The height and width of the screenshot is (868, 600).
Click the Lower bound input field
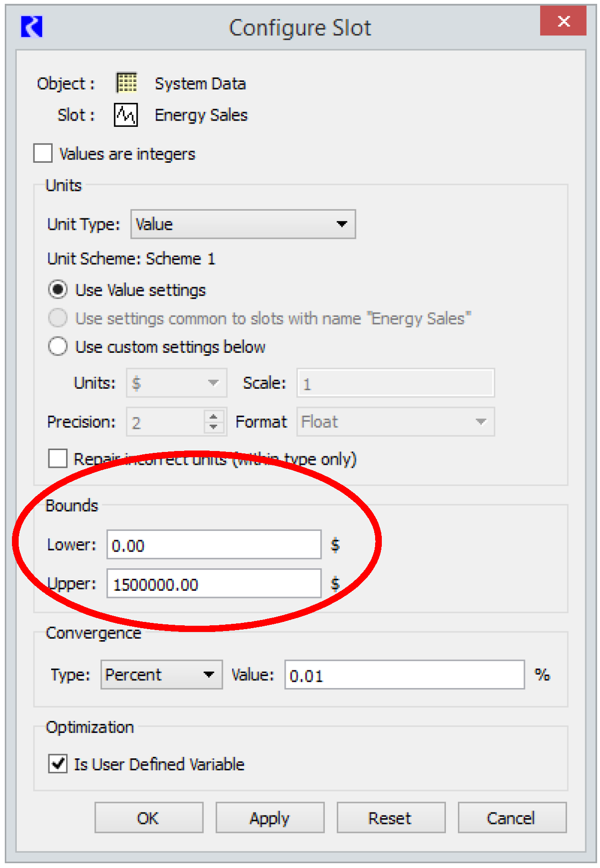[213, 545]
